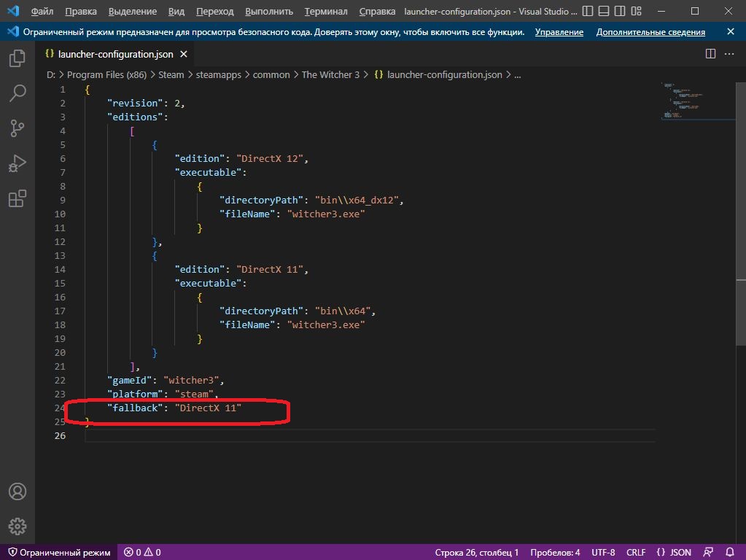This screenshot has width=746, height=560.
Task: Click "bin\\x64_dx12" value on line 9
Action: 357,200
